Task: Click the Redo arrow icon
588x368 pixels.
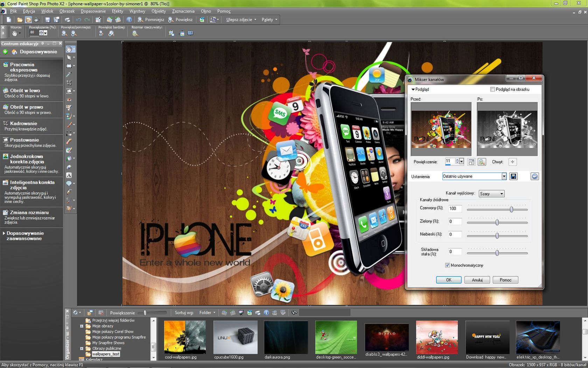Action: tap(87, 20)
